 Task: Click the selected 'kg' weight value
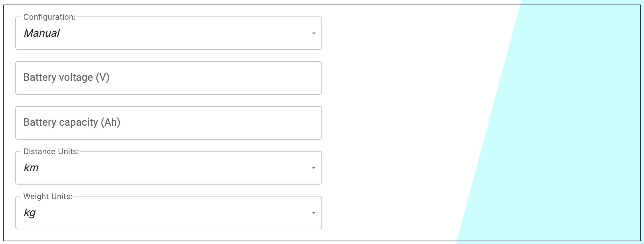pos(30,213)
